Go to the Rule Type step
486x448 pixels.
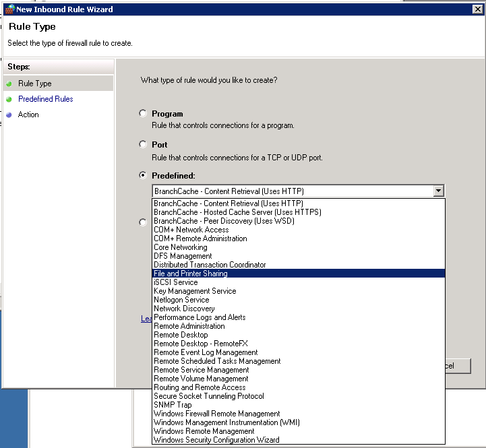(35, 84)
